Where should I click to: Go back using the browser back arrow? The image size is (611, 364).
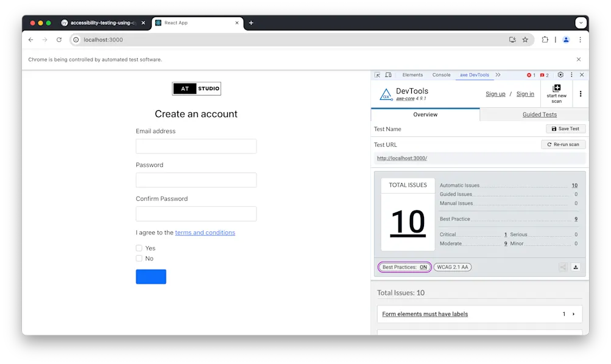pos(31,40)
